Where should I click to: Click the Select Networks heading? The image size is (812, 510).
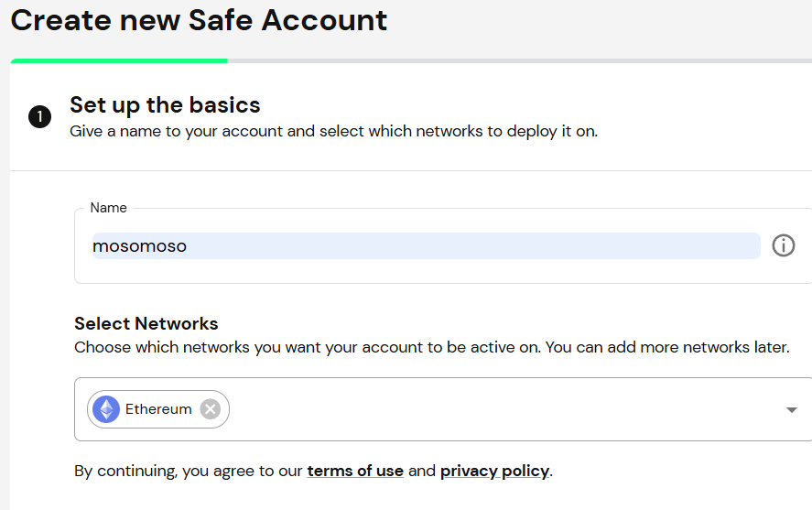click(x=146, y=323)
